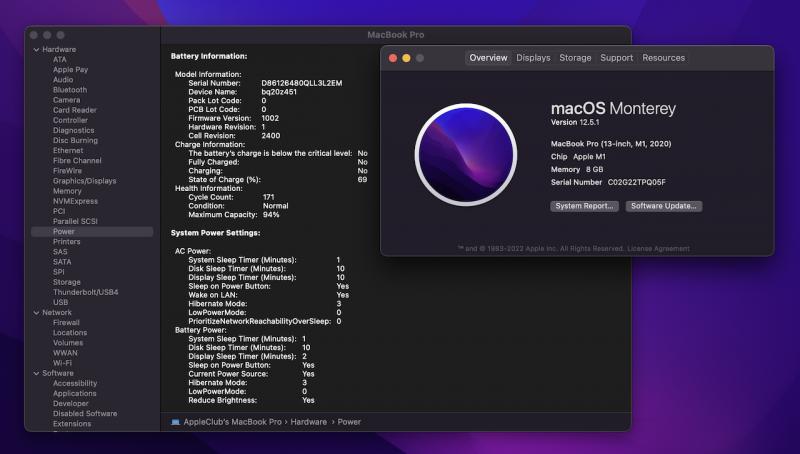Click the laptop icon in path bar
800x454 pixels.
(176, 422)
